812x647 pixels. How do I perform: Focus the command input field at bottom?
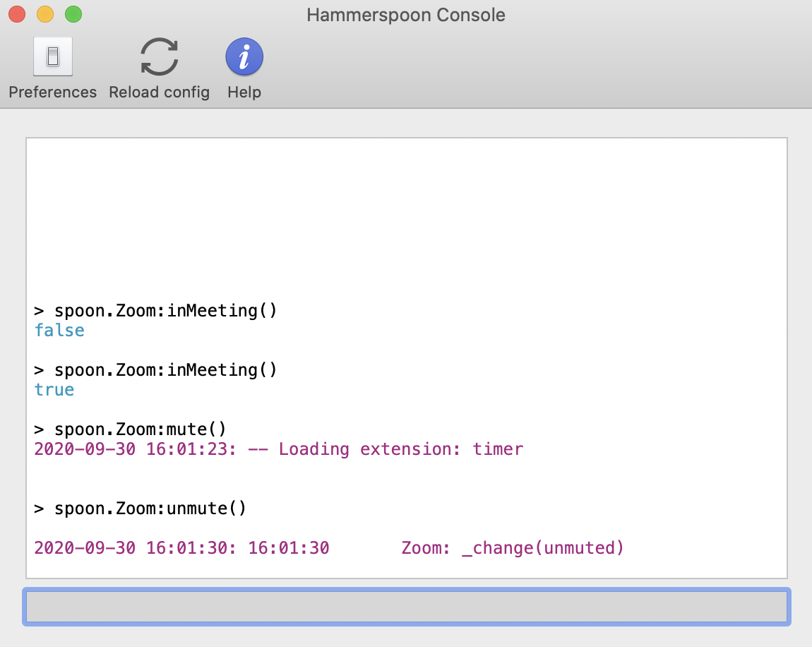pos(406,606)
